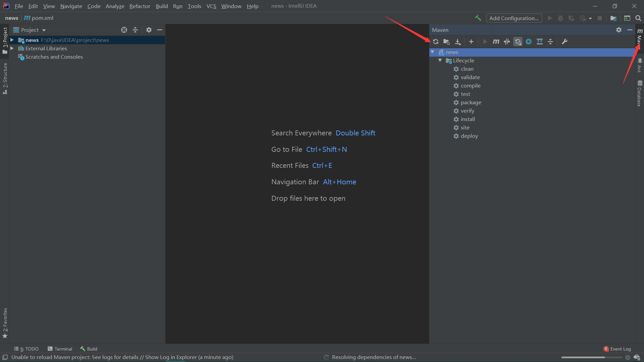Image resolution: width=644 pixels, height=362 pixels.
Task: Open the Terminal tool window tab
Action: pyautogui.click(x=60, y=349)
